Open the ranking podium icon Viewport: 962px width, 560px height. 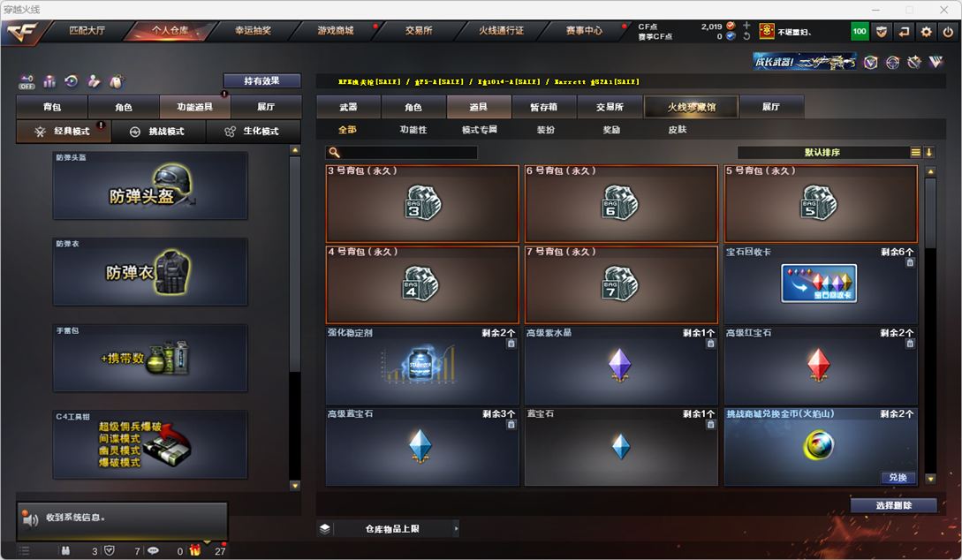click(x=49, y=81)
